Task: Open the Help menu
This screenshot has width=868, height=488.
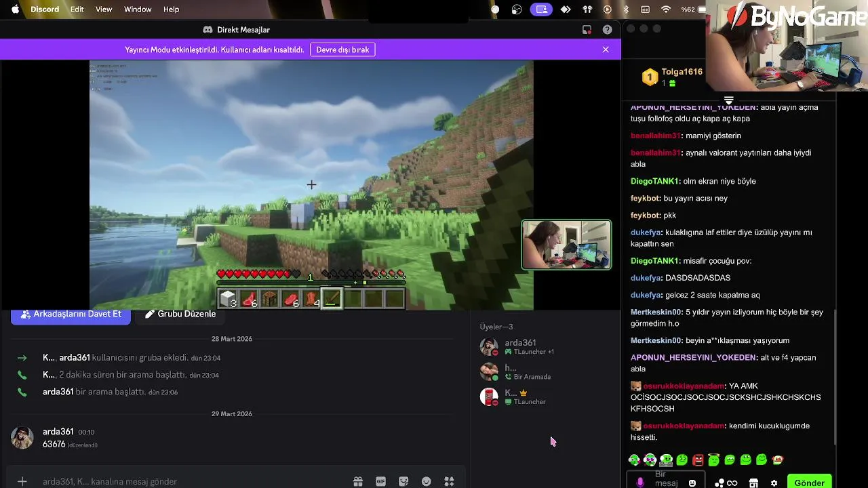Action: click(x=172, y=9)
